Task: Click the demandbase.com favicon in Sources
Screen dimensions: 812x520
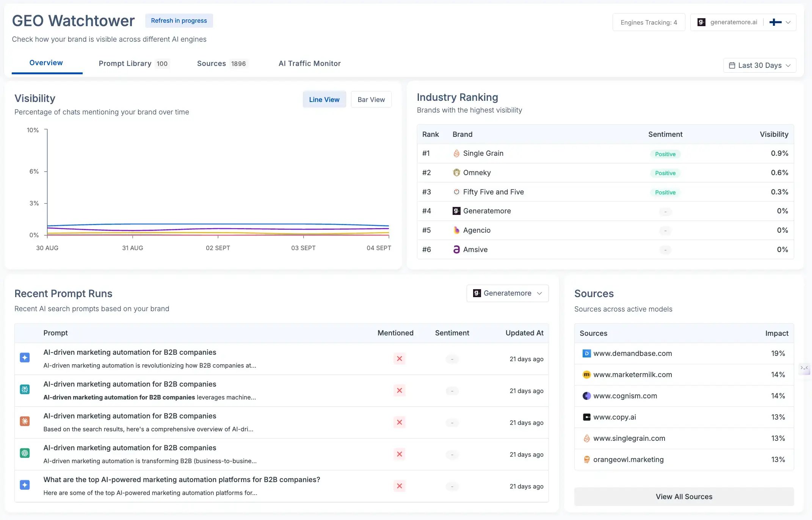Action: [586, 354]
